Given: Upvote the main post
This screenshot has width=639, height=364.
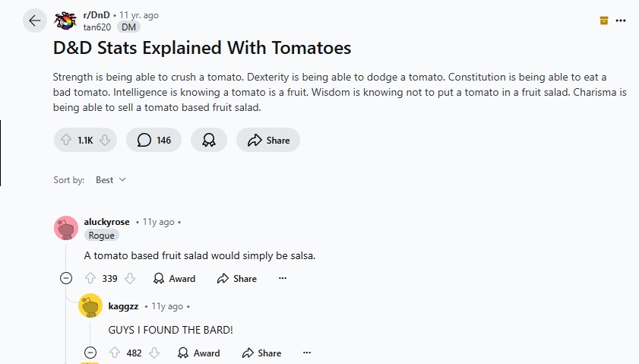Looking at the screenshot, I should (66, 141).
